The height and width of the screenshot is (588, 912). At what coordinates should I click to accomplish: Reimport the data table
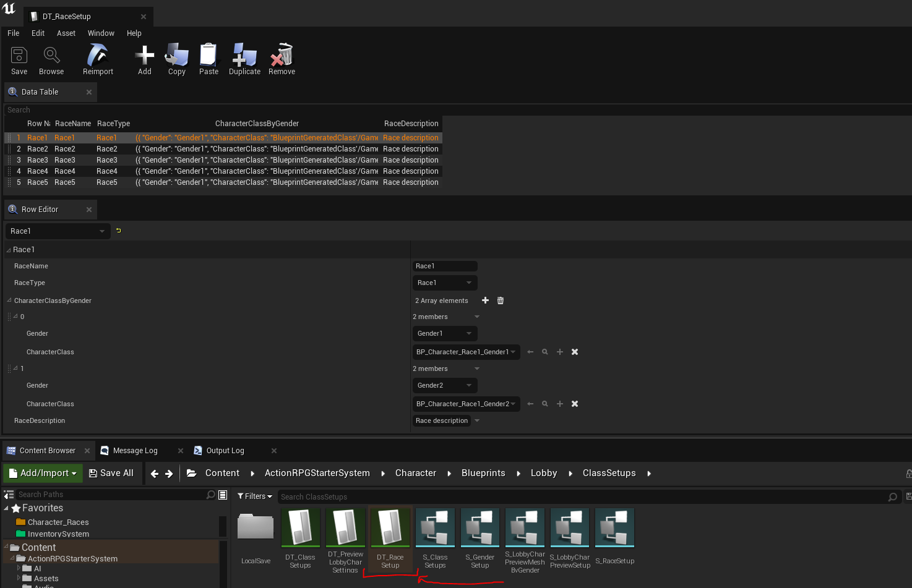[98, 60]
